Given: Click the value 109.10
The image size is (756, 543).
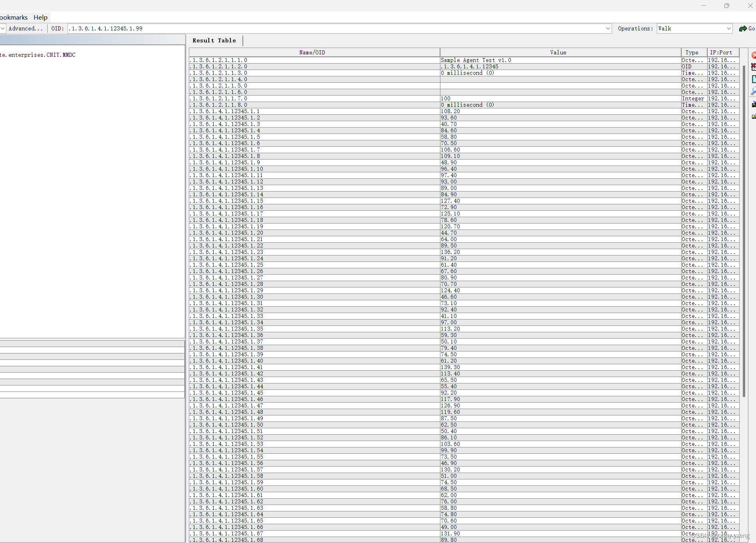Looking at the screenshot, I should click(x=450, y=156).
